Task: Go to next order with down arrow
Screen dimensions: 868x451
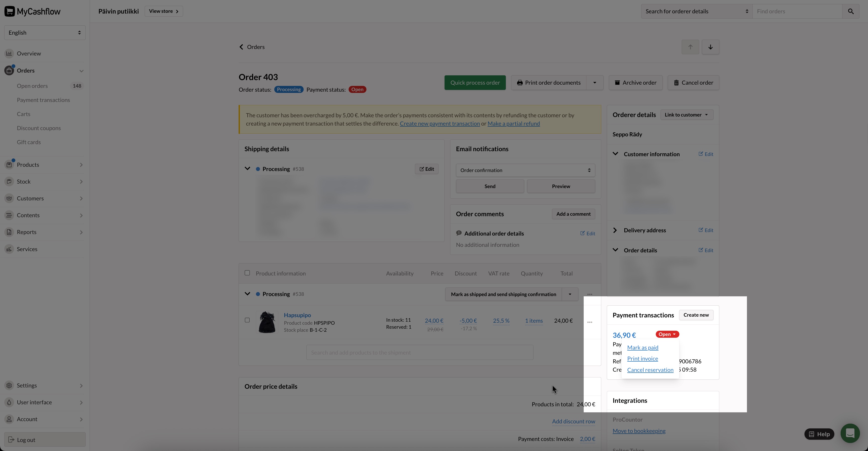Action: point(710,47)
